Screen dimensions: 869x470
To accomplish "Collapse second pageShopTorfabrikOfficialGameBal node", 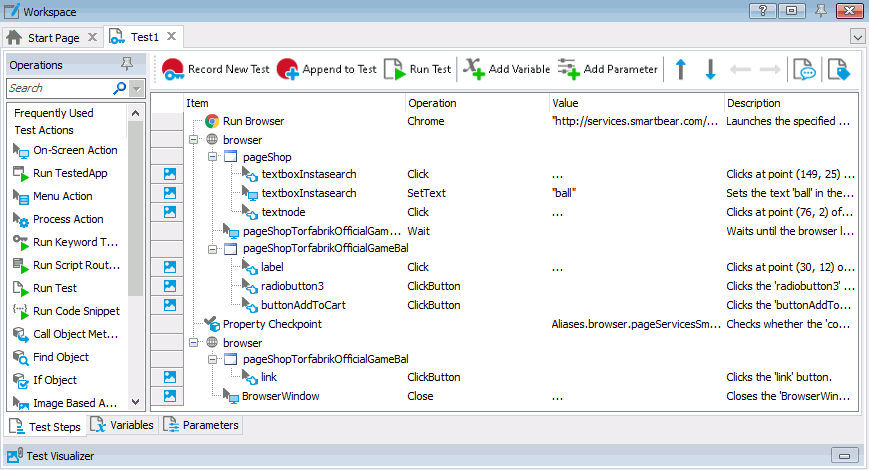I will coord(213,360).
